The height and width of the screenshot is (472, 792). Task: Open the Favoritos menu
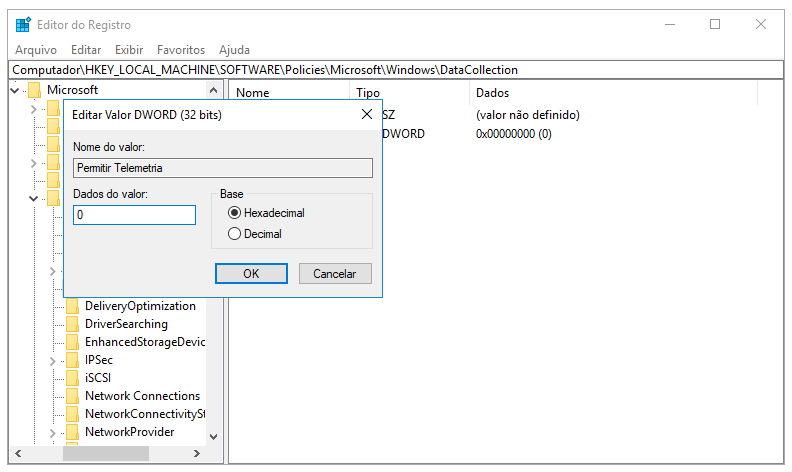click(180, 49)
